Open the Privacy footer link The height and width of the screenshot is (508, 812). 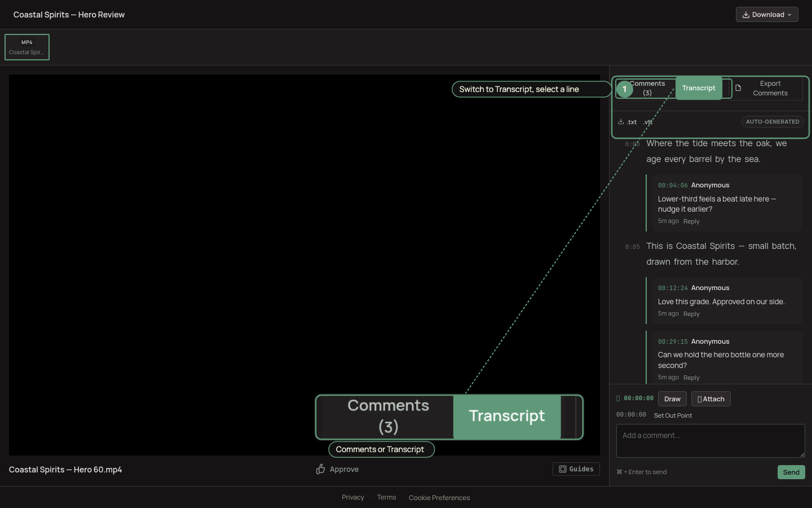[x=353, y=497]
